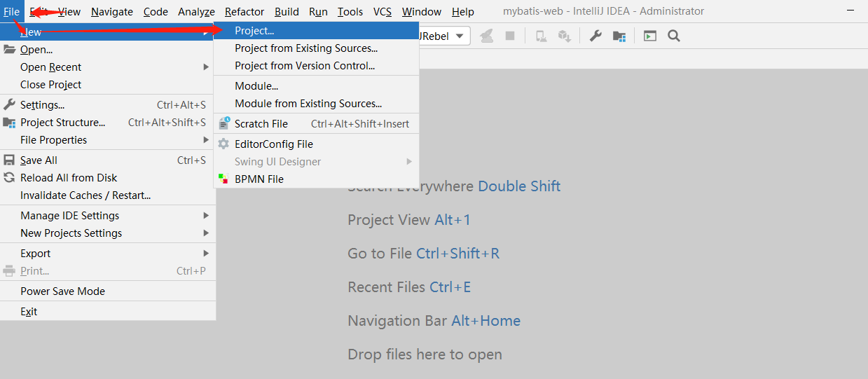The width and height of the screenshot is (868, 379).
Task: Click the EditorConfig gear icon
Action: pos(223,144)
